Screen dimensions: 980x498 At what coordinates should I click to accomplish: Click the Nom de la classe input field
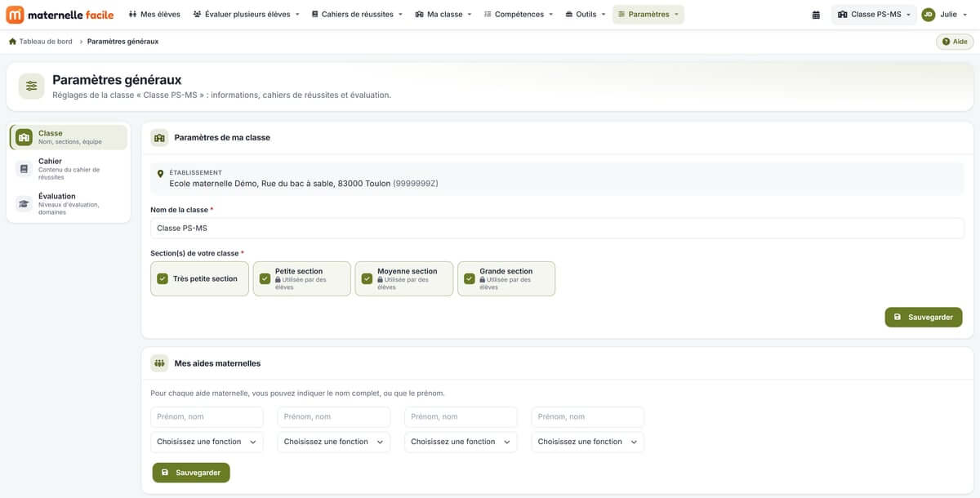[x=557, y=228]
